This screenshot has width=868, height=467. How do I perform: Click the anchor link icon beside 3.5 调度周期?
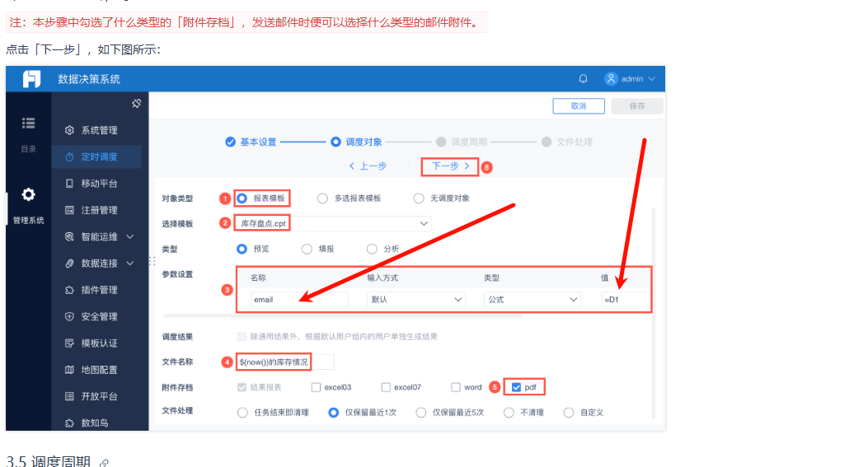coord(104,463)
